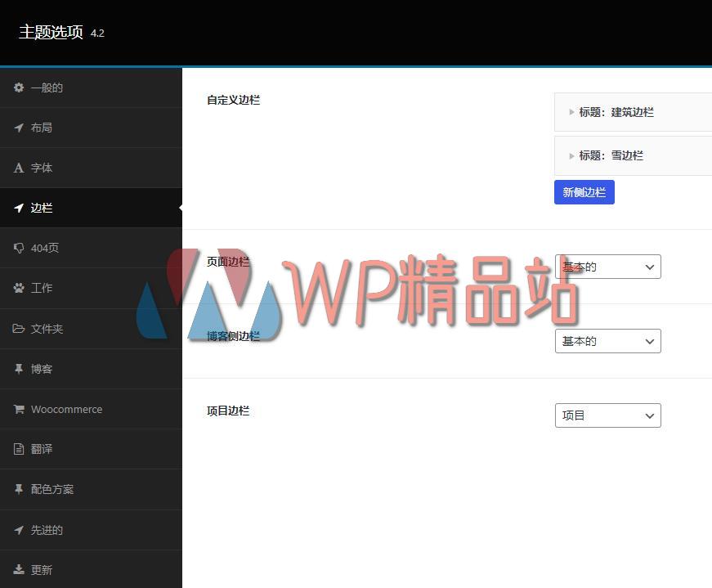Select the 一般的 gear icon
This screenshot has width=712, height=588.
click(18, 88)
